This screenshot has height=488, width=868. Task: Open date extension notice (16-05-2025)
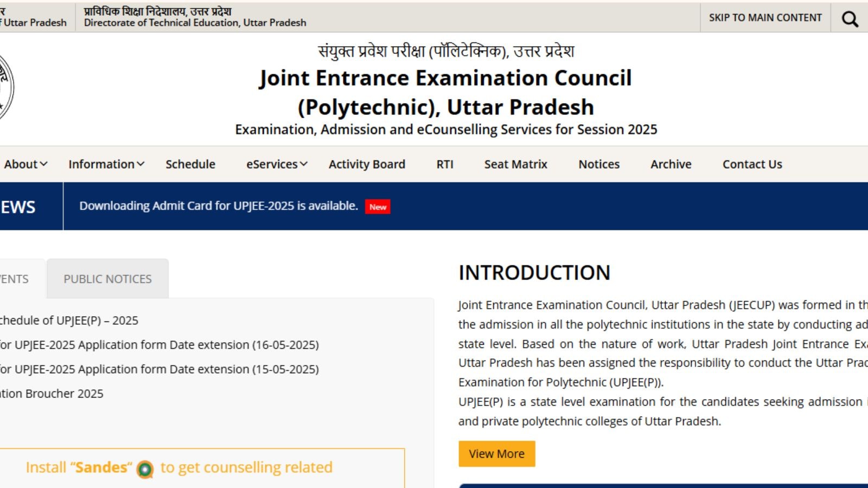[159, 345]
